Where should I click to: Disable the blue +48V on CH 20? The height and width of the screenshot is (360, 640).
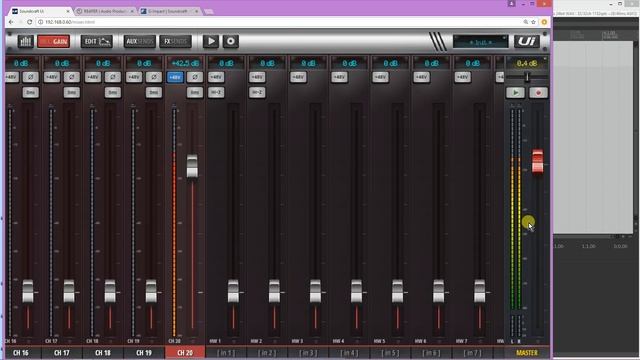click(175, 77)
